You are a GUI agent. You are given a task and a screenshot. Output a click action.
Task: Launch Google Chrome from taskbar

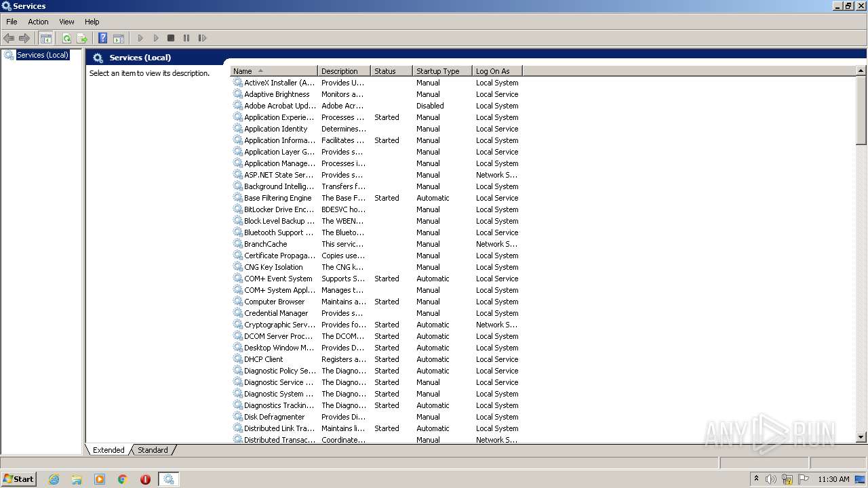tap(123, 479)
